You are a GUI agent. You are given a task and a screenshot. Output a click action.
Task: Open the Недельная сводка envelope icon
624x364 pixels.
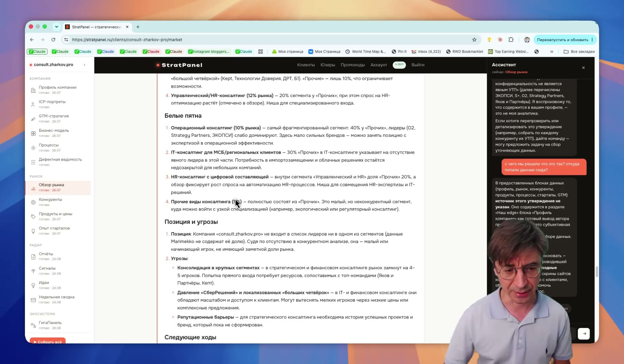pos(33,300)
